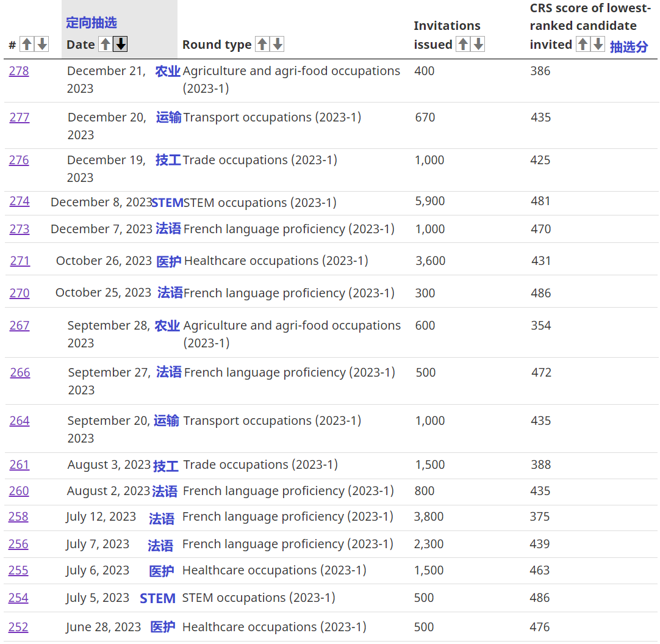Screen dimensions: 660x644
Task: Go to round 260 details
Action: click(x=19, y=491)
